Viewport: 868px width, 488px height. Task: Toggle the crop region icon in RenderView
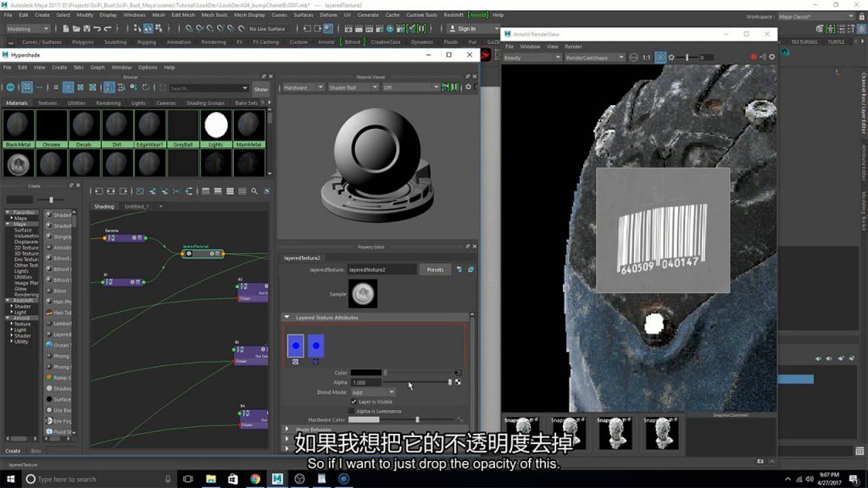tap(660, 58)
